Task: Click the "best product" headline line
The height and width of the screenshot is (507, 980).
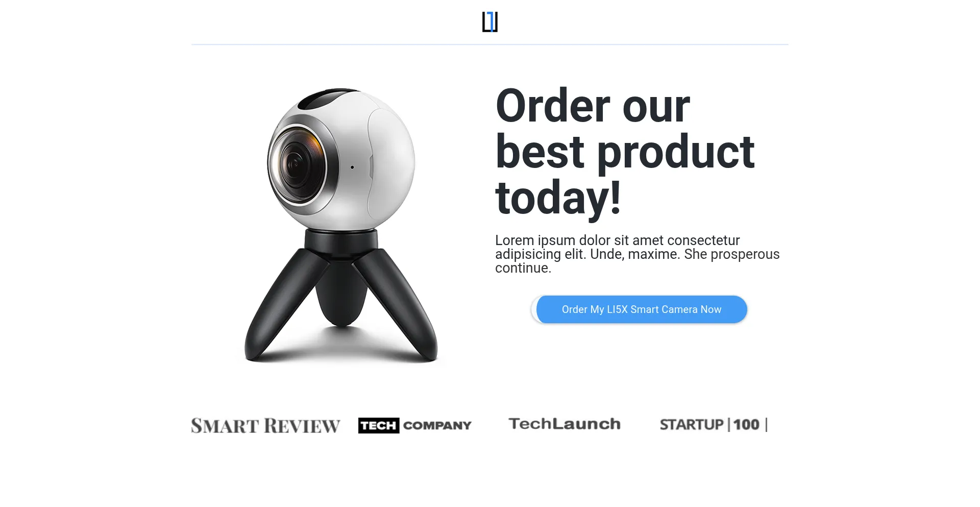Action: pyautogui.click(x=625, y=152)
